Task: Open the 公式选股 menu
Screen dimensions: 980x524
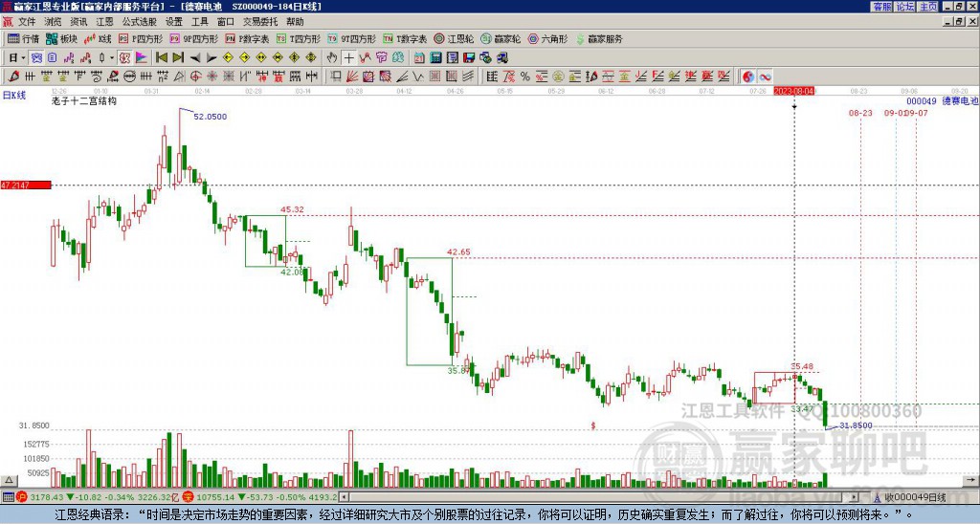Action: 139,22
